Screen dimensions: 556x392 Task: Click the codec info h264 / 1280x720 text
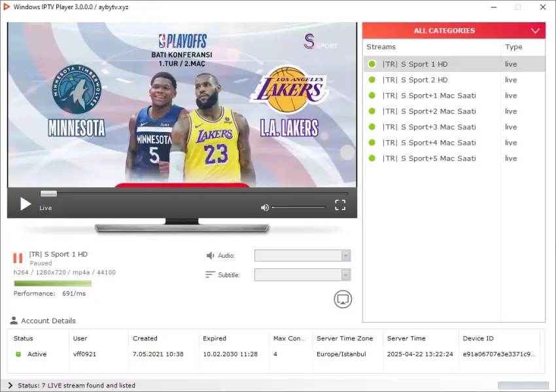(x=65, y=272)
